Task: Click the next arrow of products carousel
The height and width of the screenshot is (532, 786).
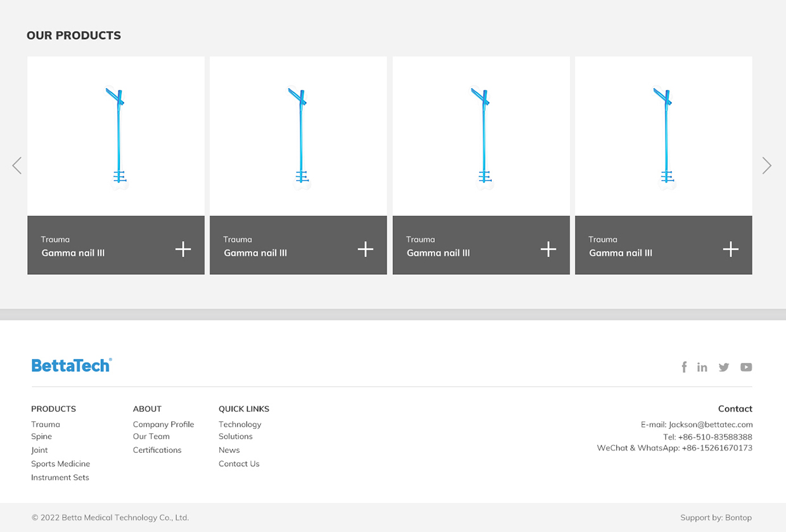Action: 766,166
